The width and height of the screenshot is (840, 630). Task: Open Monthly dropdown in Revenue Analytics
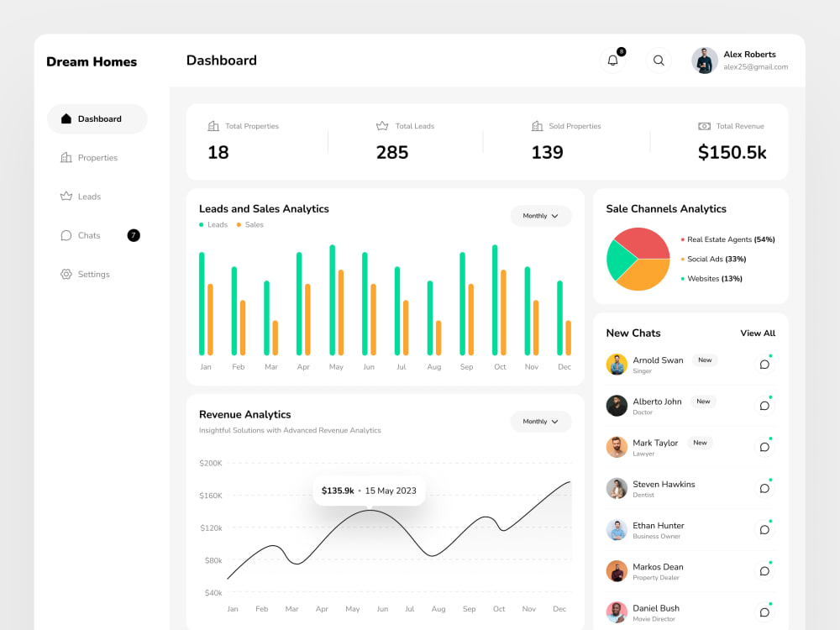pyautogui.click(x=540, y=422)
